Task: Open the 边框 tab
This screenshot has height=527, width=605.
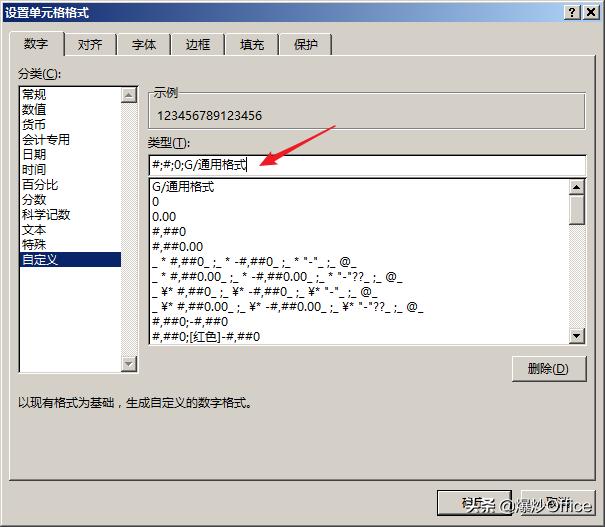Action: click(198, 45)
